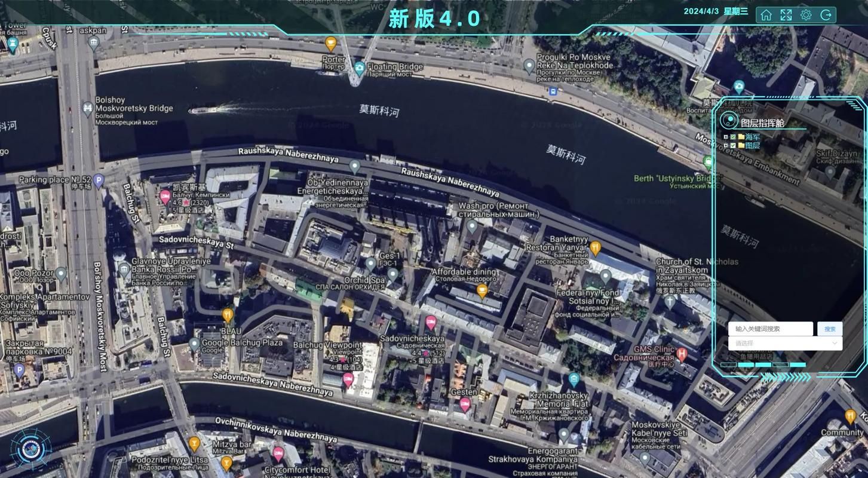Click the logout arrow icon

[826, 15]
